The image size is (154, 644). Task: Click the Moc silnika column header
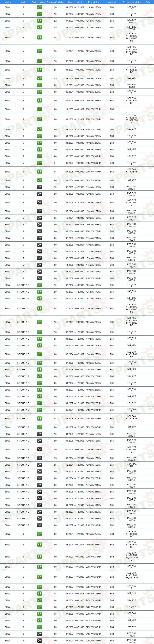click(x=94, y=2)
